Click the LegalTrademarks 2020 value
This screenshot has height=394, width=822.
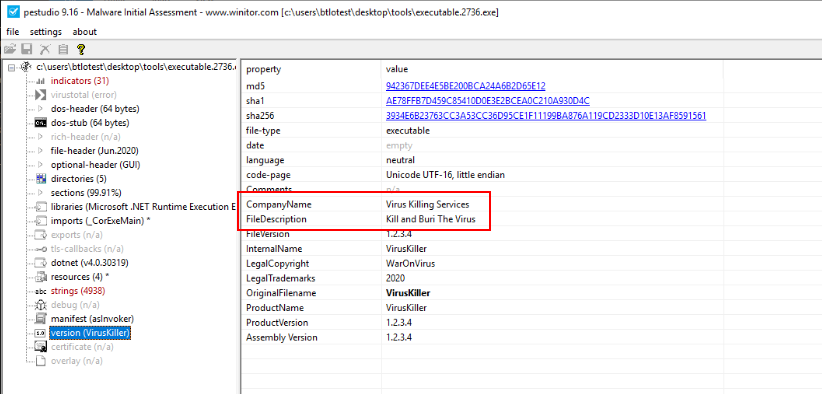point(395,278)
